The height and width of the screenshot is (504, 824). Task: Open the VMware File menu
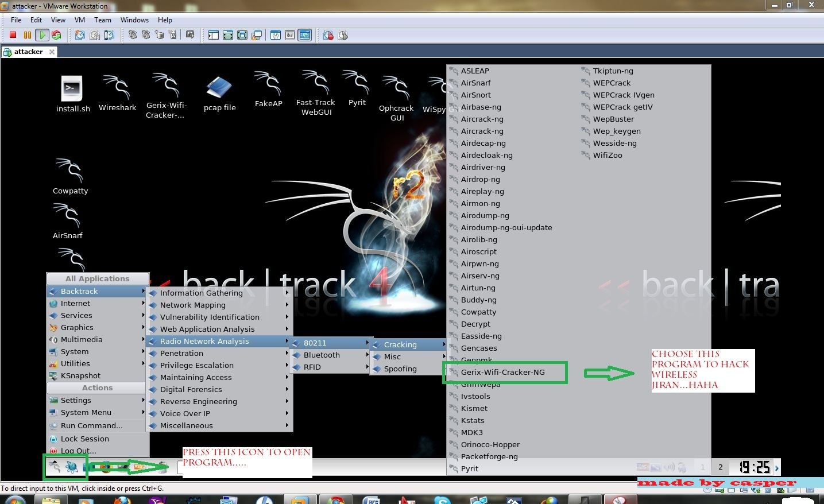pos(16,20)
